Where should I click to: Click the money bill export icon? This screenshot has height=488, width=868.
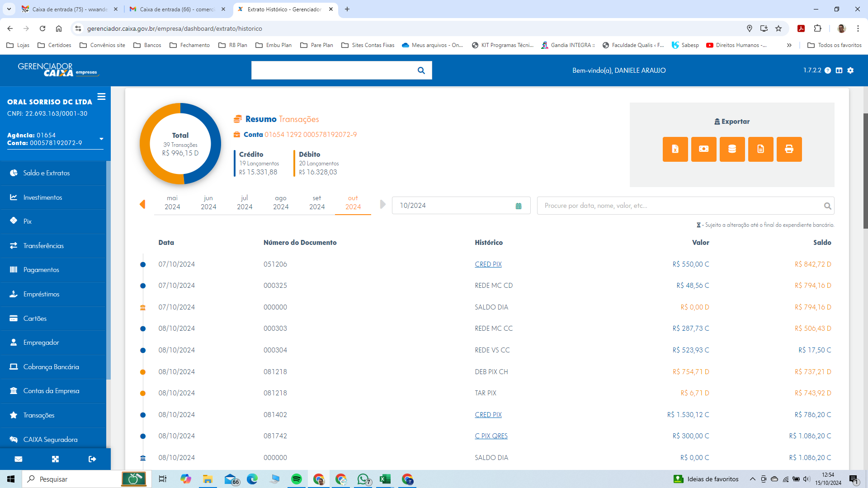[x=703, y=149]
